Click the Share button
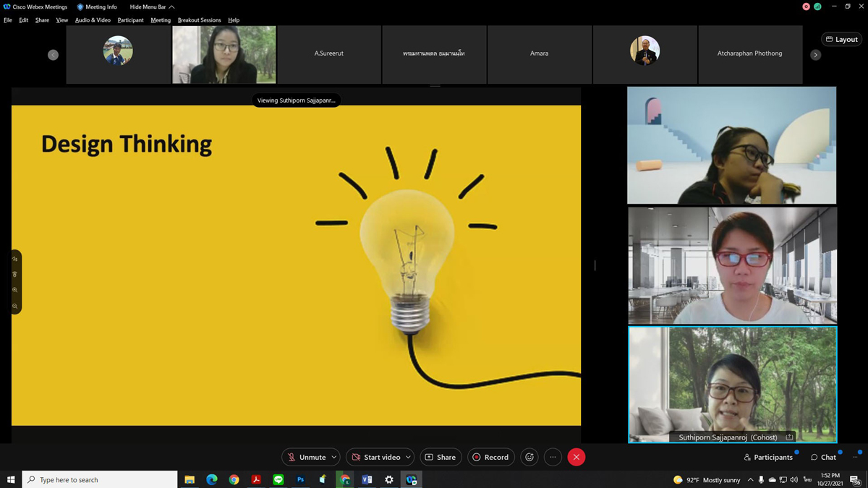868x488 pixels. click(x=441, y=457)
